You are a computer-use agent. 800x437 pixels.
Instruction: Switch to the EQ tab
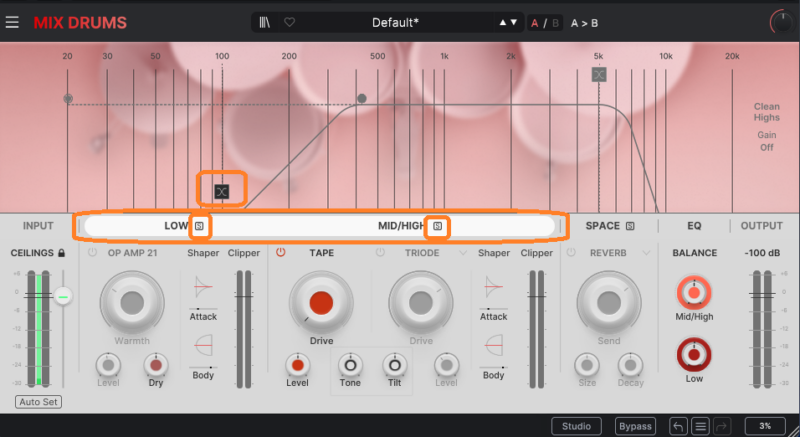(694, 227)
